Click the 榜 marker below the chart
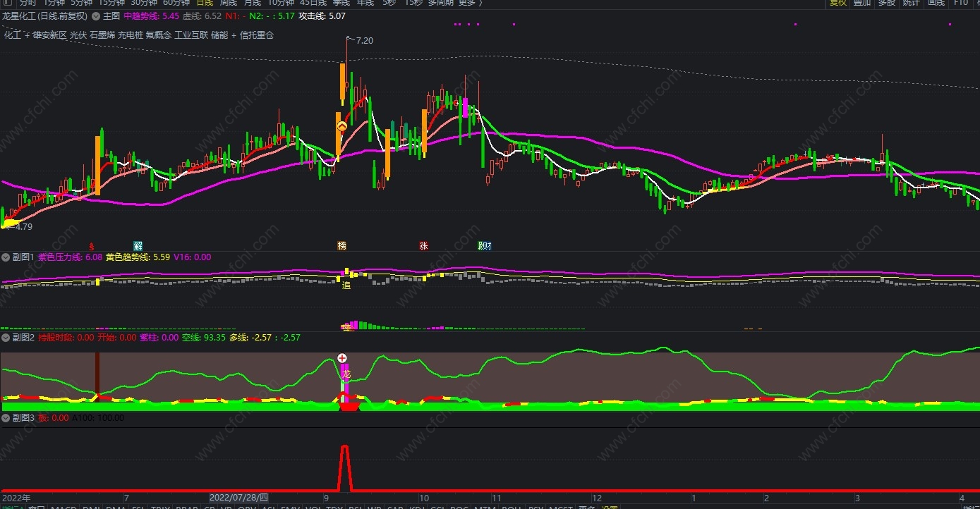 click(x=342, y=246)
